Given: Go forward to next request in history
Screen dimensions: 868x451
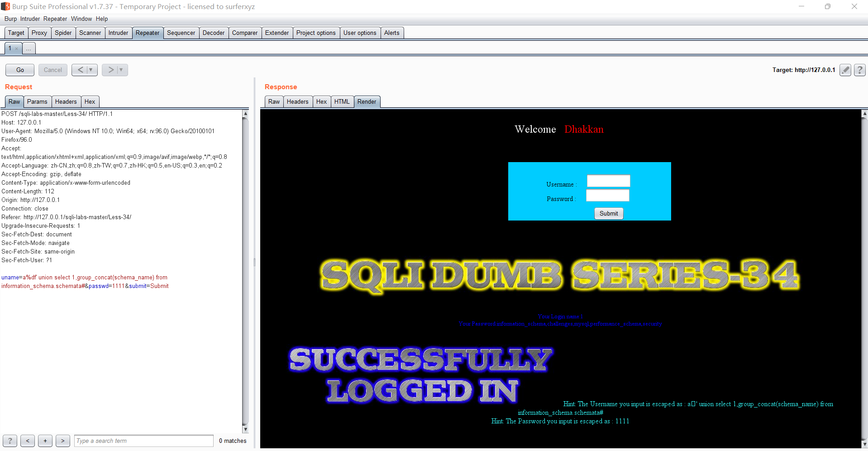Looking at the screenshot, I should coord(110,70).
